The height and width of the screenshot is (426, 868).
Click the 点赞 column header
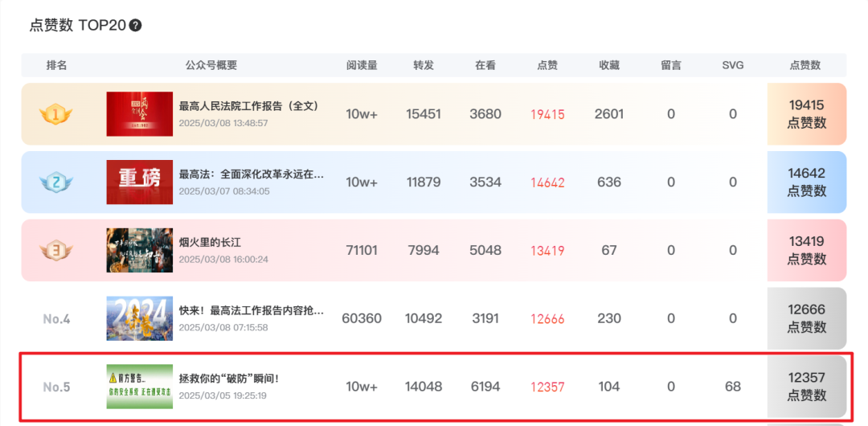coord(547,65)
